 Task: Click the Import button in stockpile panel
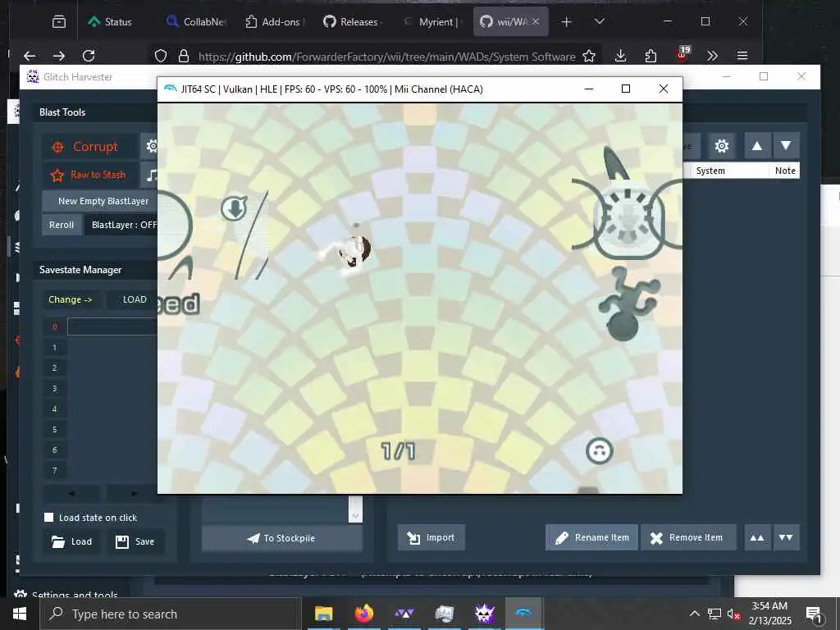click(431, 537)
